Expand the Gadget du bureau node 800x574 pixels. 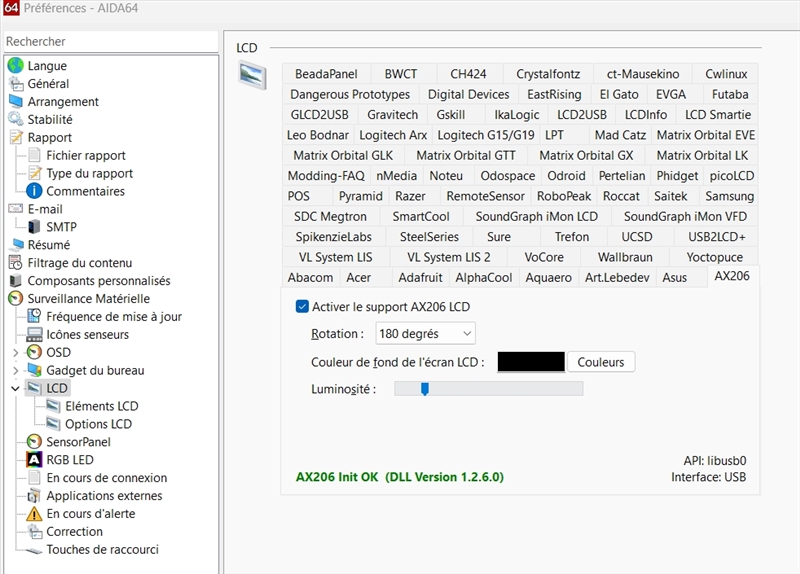(15, 371)
